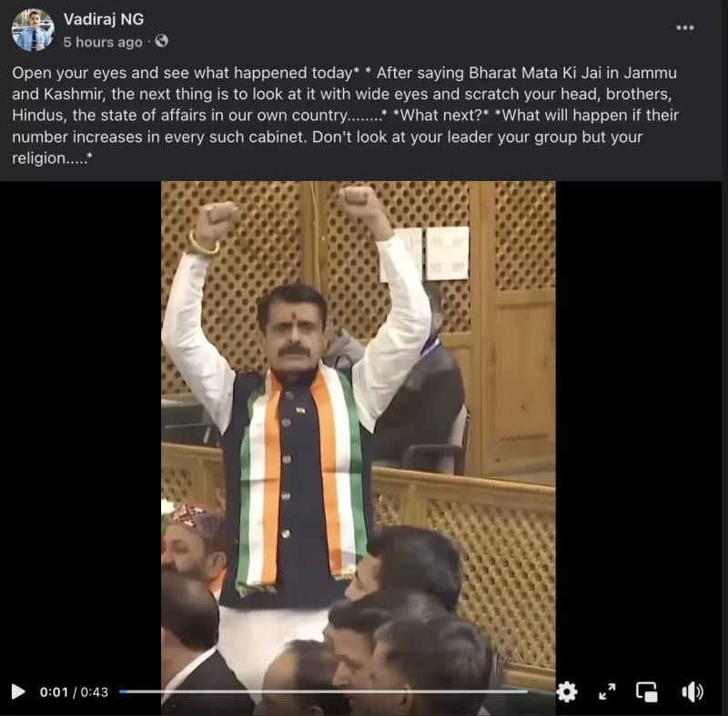Open the 5 hours ago timestamp
Image resolution: width=728 pixels, height=716 pixels.
[103, 42]
